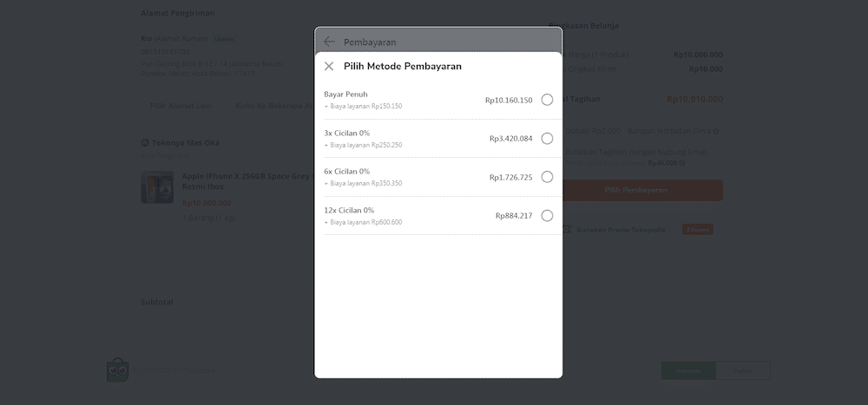Click the Tokopedia owl bag logo
Image resolution: width=868 pixels, height=405 pixels.
coord(117,370)
